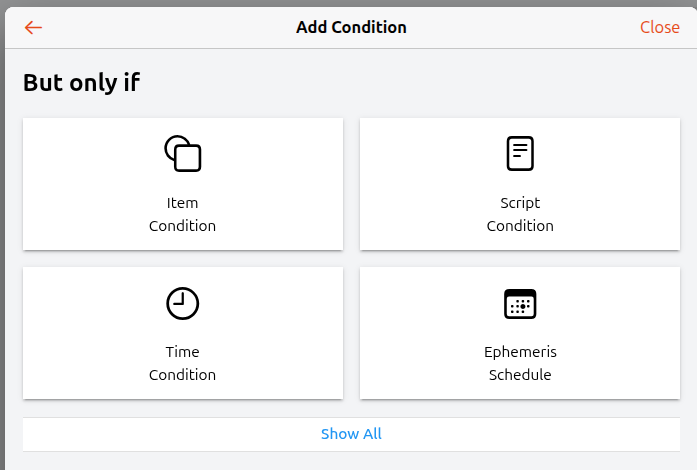Click the Time Condition clock icon
697x470 pixels.
[x=183, y=303]
